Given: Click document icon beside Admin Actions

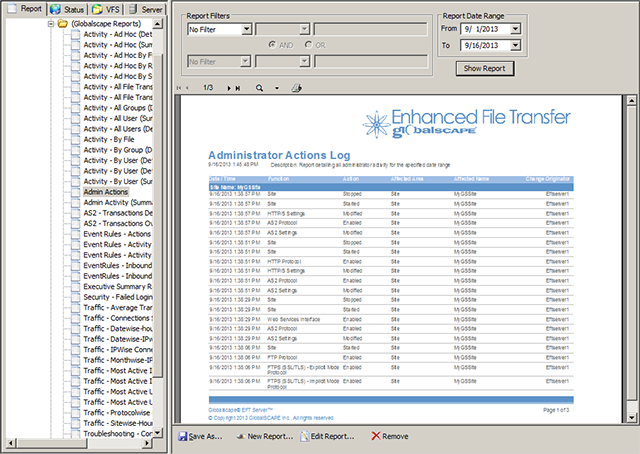Looking at the screenshot, I should pyautogui.click(x=76, y=192).
